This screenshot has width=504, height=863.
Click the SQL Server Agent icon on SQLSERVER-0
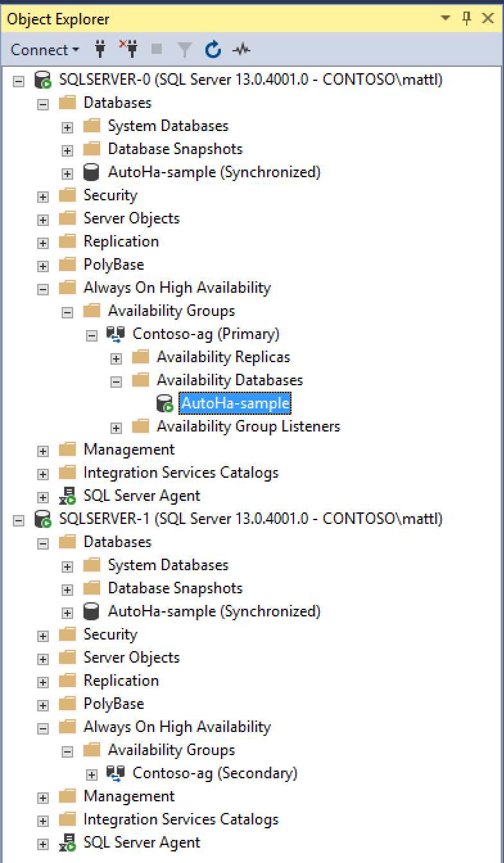(x=67, y=496)
